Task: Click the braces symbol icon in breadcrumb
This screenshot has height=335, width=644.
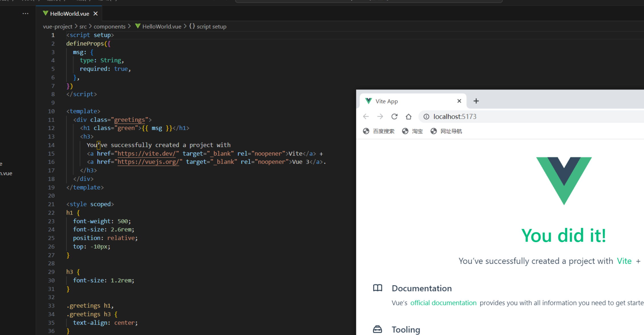Action: [192, 26]
